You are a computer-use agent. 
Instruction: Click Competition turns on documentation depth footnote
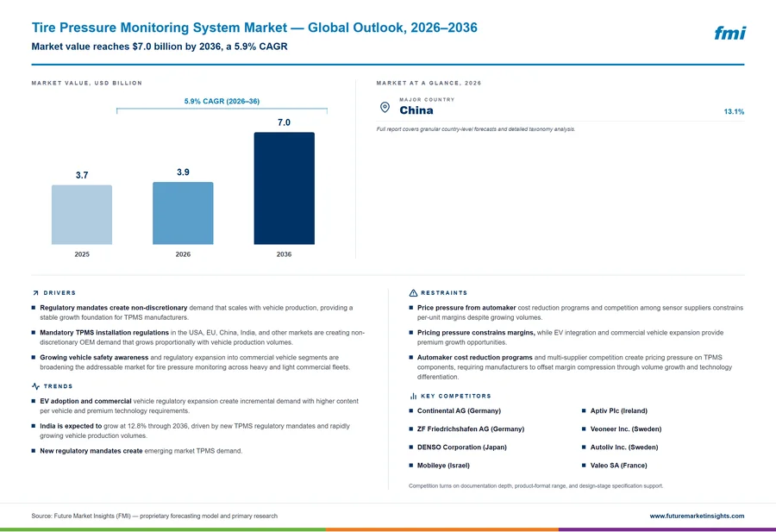coord(536,486)
